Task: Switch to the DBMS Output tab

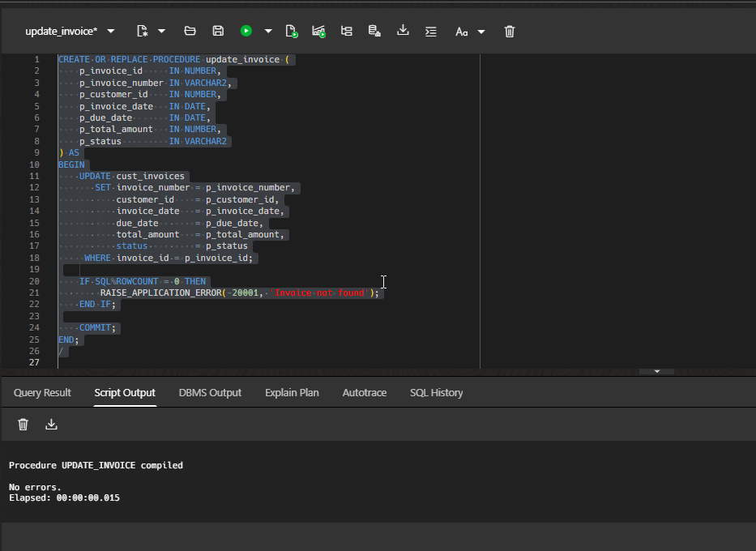Action: point(210,392)
